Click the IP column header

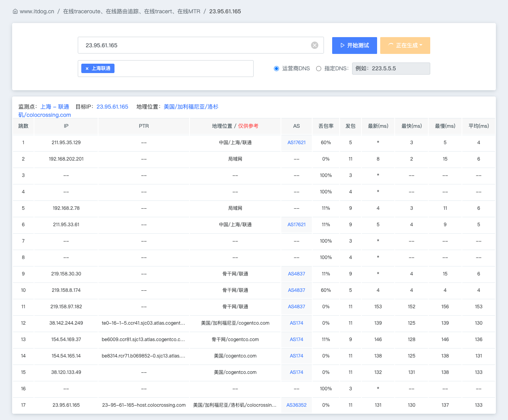66,126
